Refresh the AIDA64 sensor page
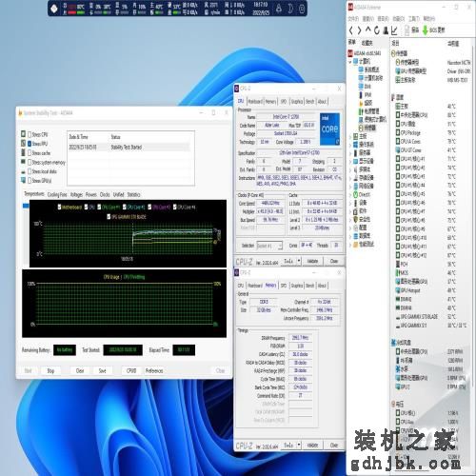Screen dimensions: 476x476 pyautogui.click(x=377, y=30)
